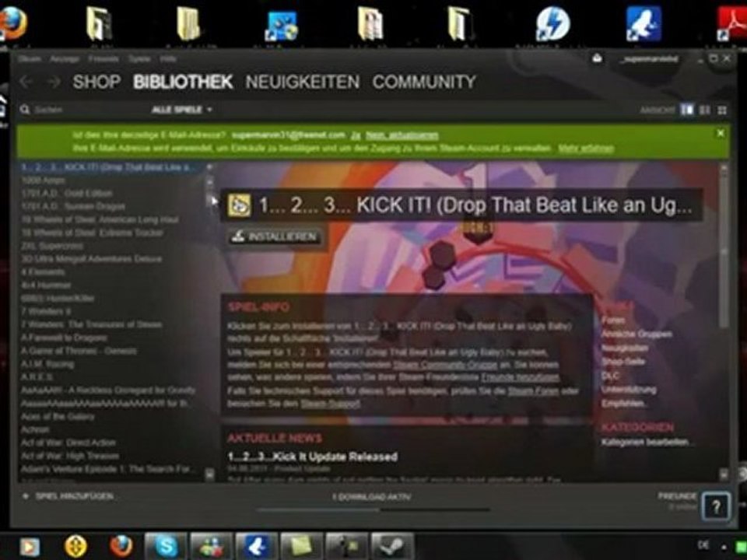747x560 pixels.
Task: Click the Steam-Support link
Action: tap(330, 404)
